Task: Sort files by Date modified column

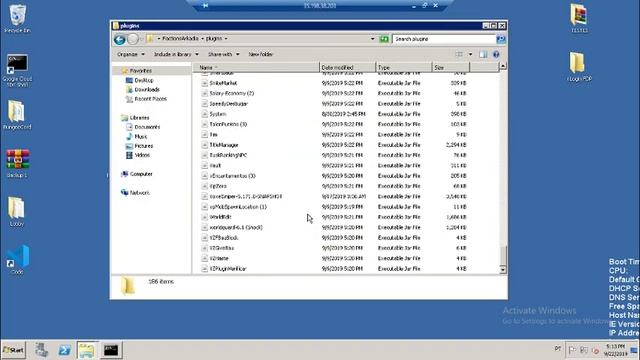Action: click(x=347, y=67)
